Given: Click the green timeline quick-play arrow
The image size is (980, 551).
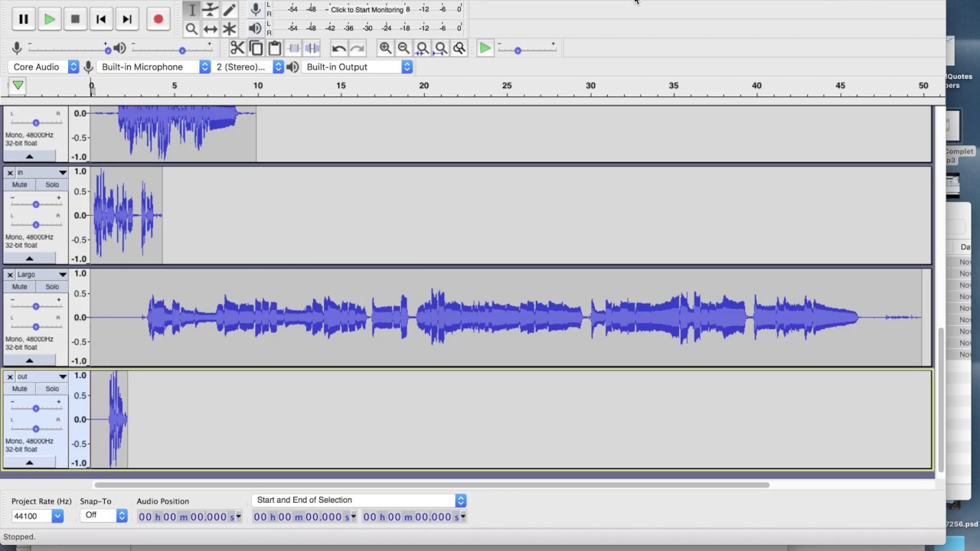Looking at the screenshot, I should pyautogui.click(x=18, y=86).
